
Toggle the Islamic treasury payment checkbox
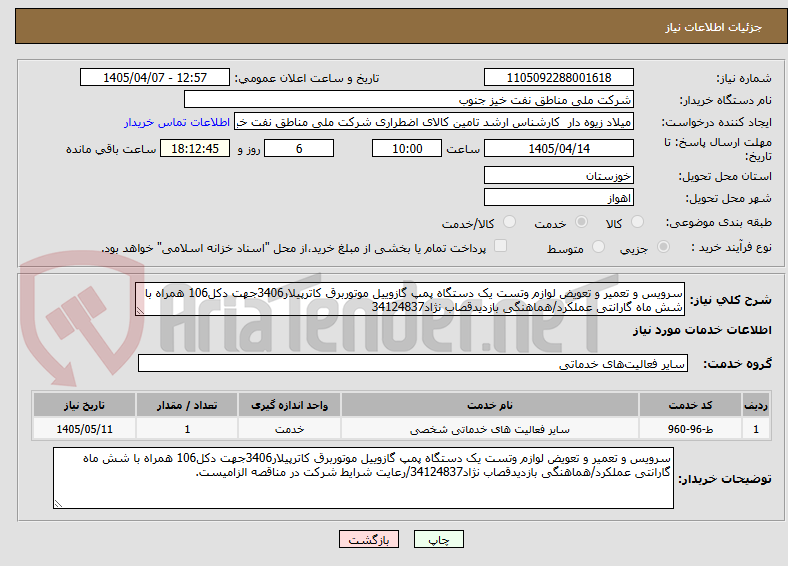coord(501,246)
